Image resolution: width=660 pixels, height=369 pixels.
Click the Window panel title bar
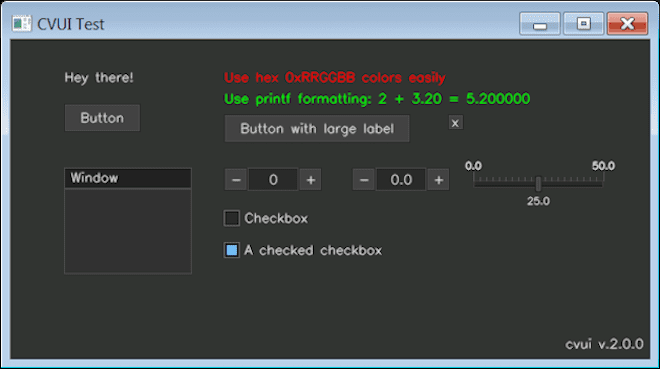click(128, 178)
